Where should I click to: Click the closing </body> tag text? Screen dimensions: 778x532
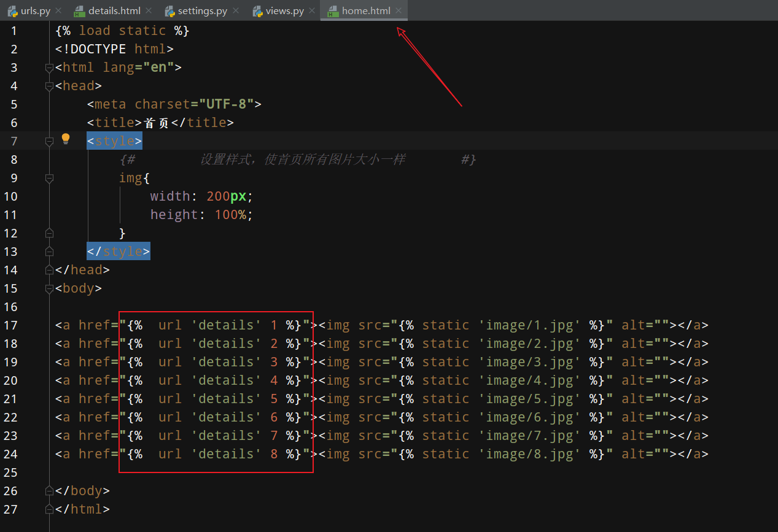[x=82, y=491]
